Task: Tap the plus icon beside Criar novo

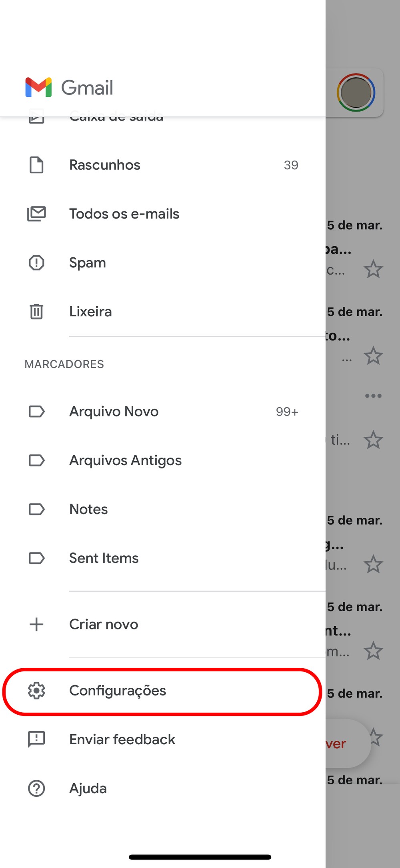Action: click(x=36, y=624)
